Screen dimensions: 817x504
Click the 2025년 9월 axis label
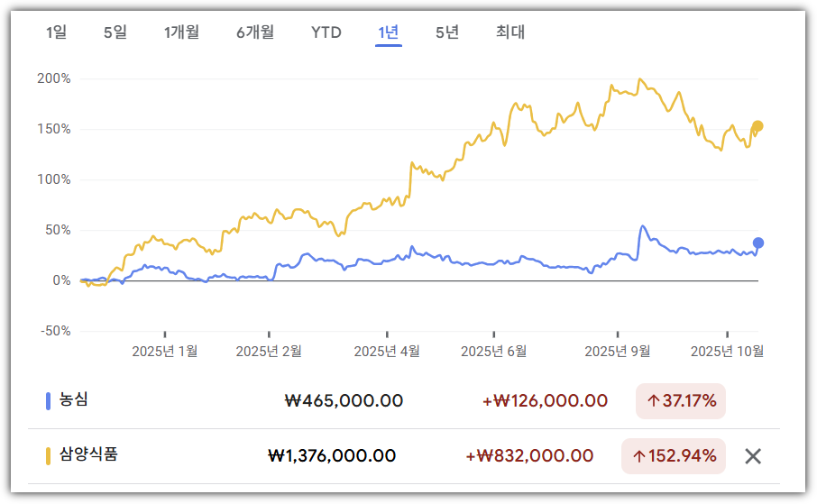618,352
